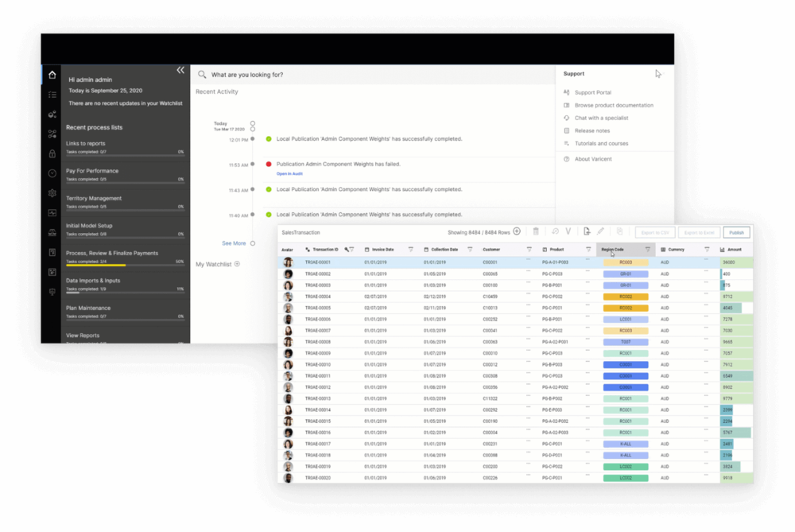Click the Support Portal icon
Viewport: 795px width, 532px height.
tap(566, 92)
